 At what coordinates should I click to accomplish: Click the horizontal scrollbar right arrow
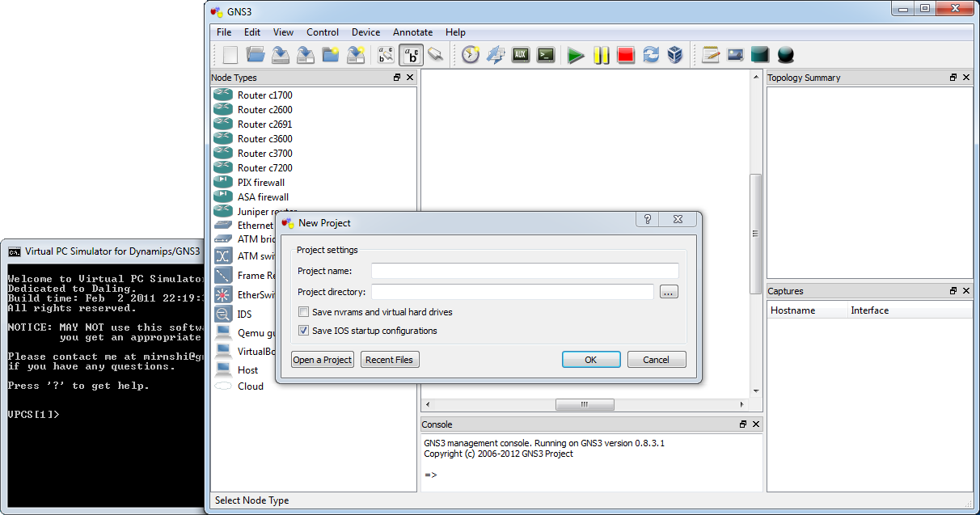[743, 404]
